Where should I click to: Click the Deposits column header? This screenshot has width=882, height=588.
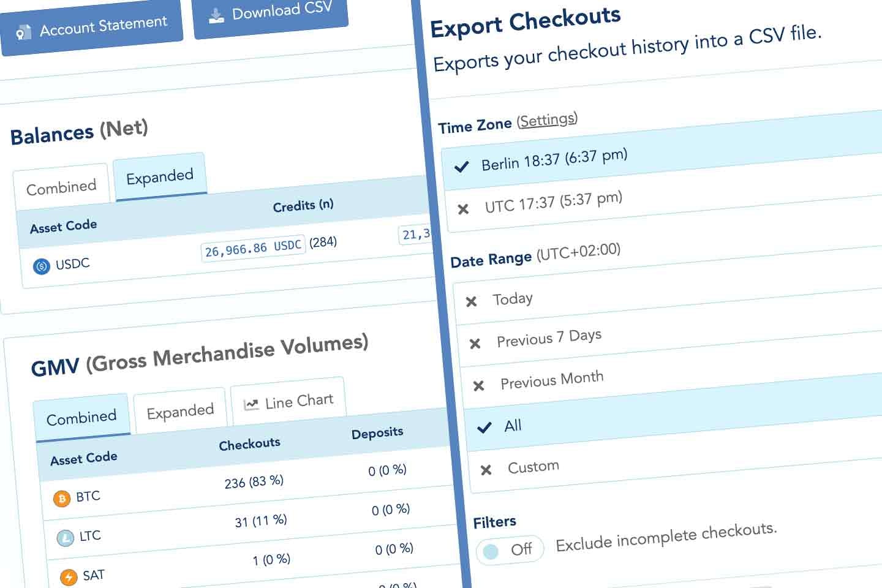tap(377, 432)
